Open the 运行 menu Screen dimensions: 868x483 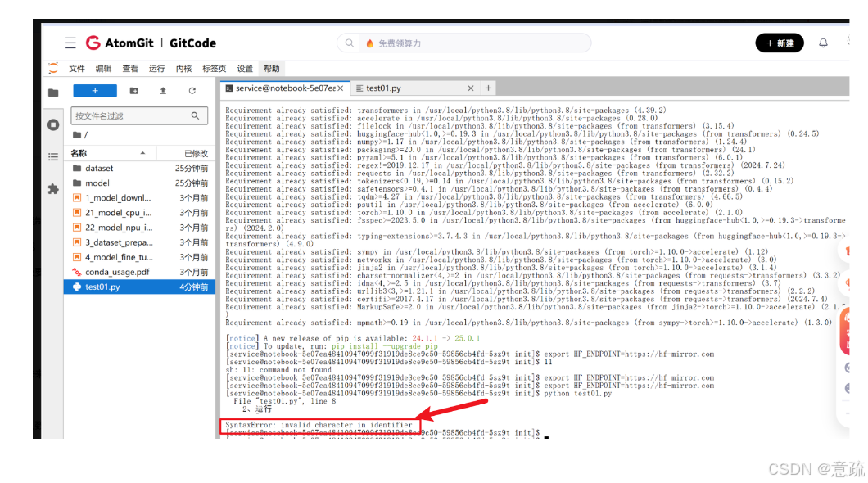(156, 69)
